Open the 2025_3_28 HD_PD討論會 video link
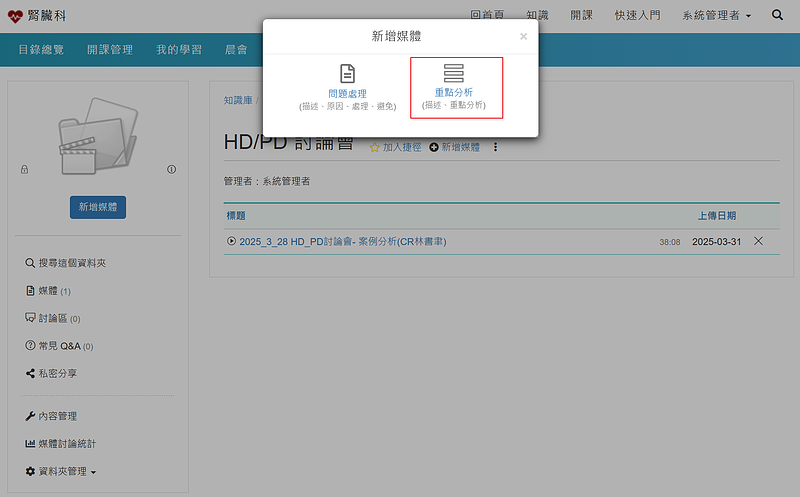800x497 pixels. coord(342,242)
